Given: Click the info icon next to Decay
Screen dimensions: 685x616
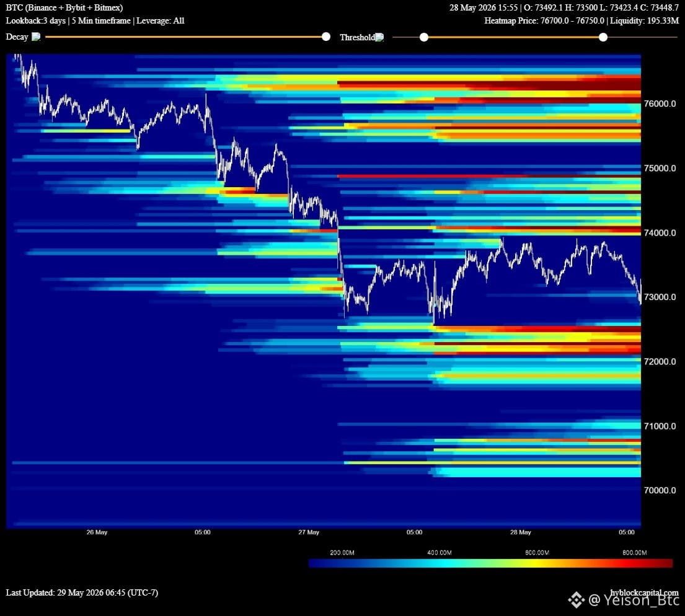Looking at the screenshot, I should tap(36, 37).
